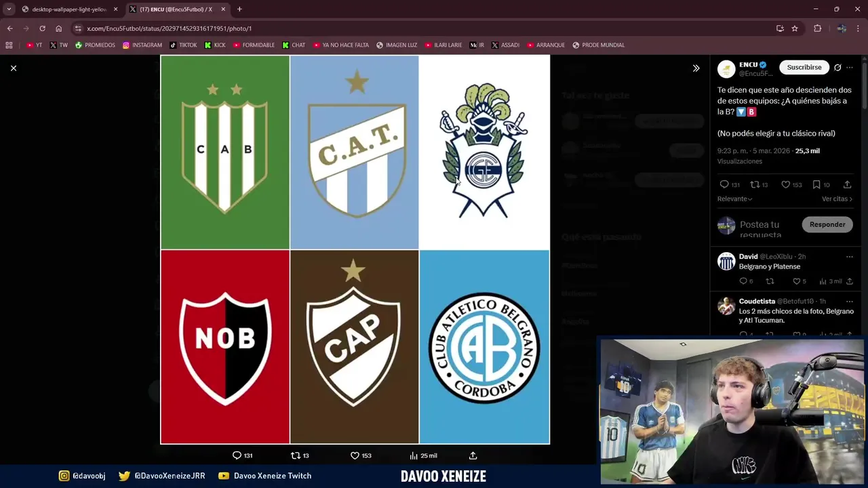
Task: Open David's profile name in the replies
Action: [x=748, y=256]
